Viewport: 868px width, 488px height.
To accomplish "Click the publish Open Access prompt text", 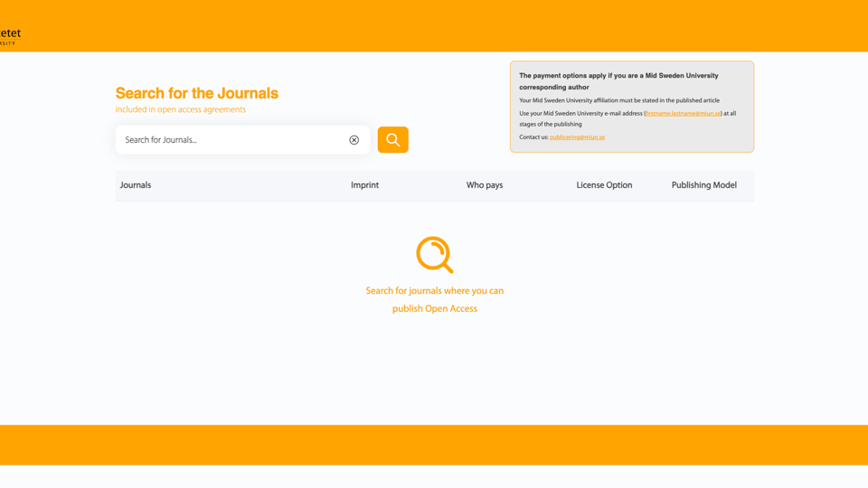I will pyautogui.click(x=435, y=309).
